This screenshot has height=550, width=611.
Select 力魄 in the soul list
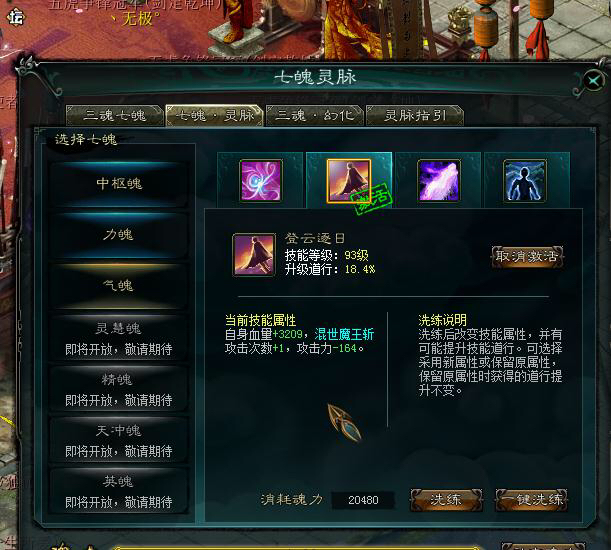click(119, 234)
